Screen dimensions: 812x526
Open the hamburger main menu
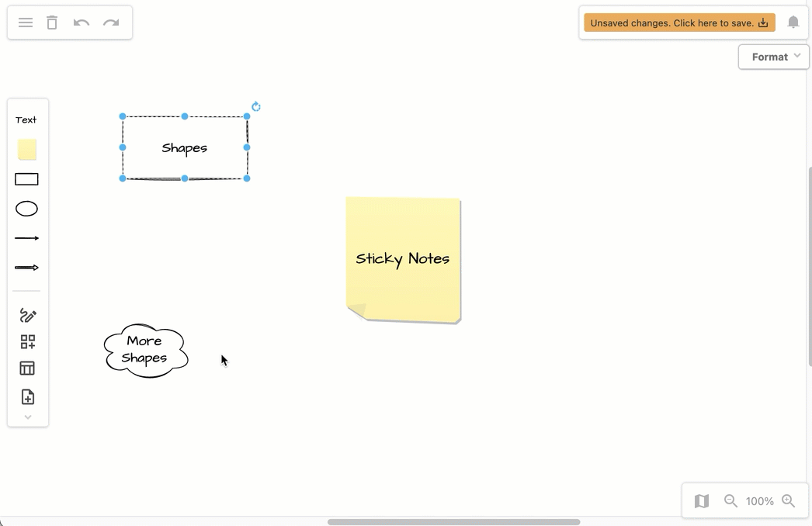point(25,22)
